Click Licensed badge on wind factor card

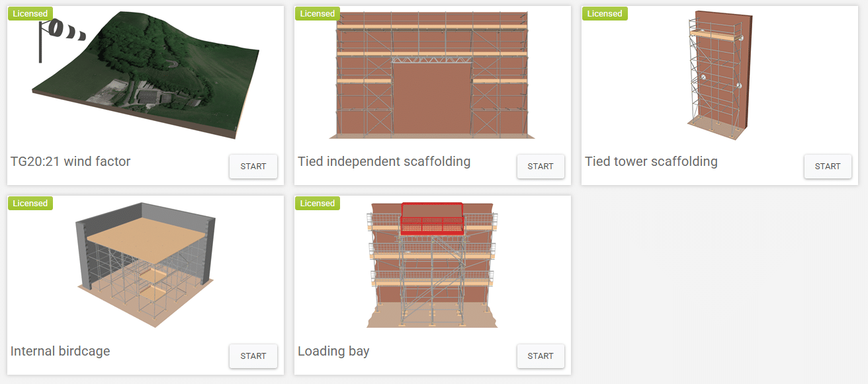30,14
